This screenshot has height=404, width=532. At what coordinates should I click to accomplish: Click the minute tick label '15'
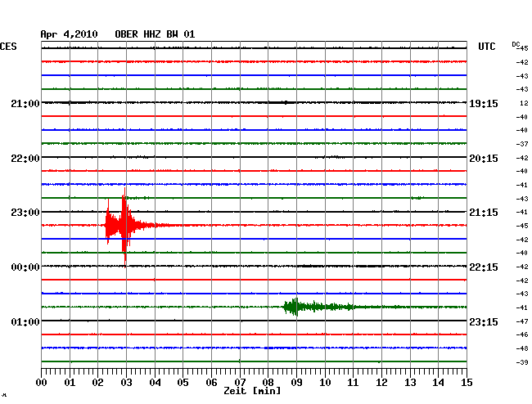click(467, 382)
